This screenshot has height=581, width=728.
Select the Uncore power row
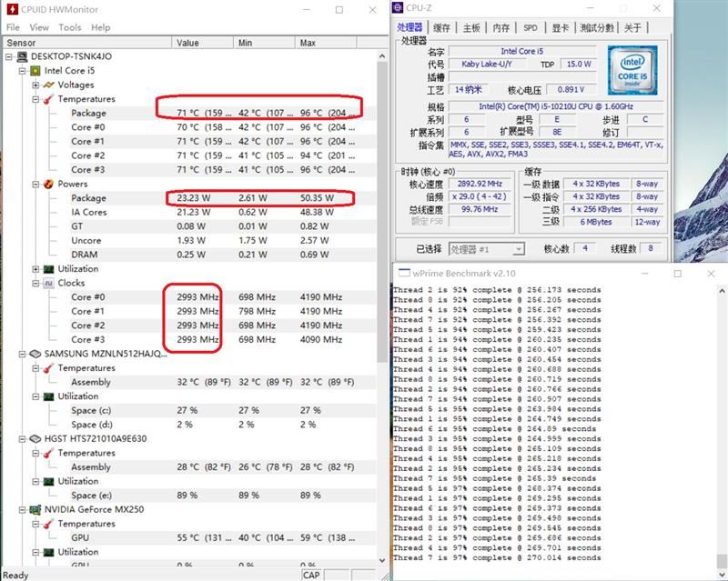click(189, 240)
